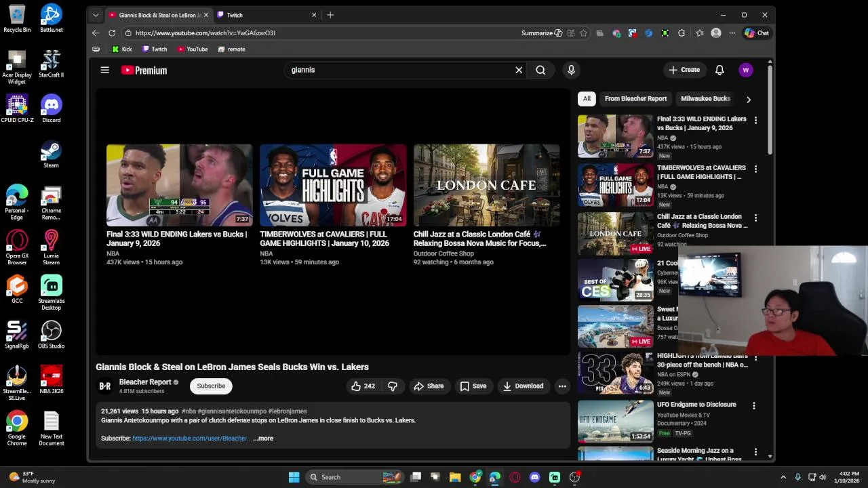Open endscreen Timberwolves at Cavaliers highlights thumbnail
The height and width of the screenshot is (488, 868).
click(x=333, y=185)
